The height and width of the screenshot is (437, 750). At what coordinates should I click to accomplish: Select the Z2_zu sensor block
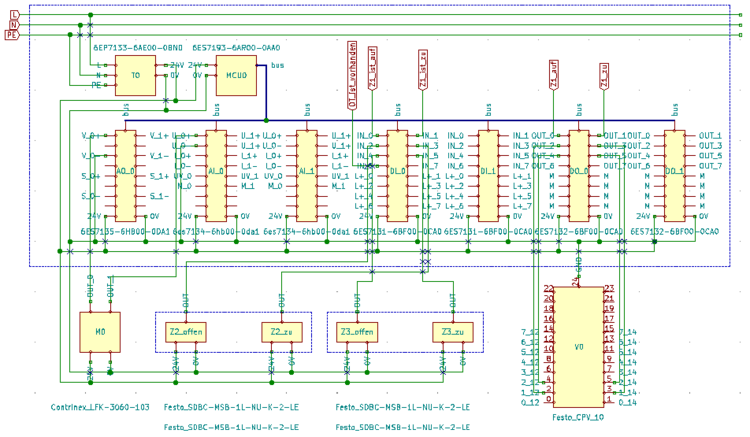279,332
